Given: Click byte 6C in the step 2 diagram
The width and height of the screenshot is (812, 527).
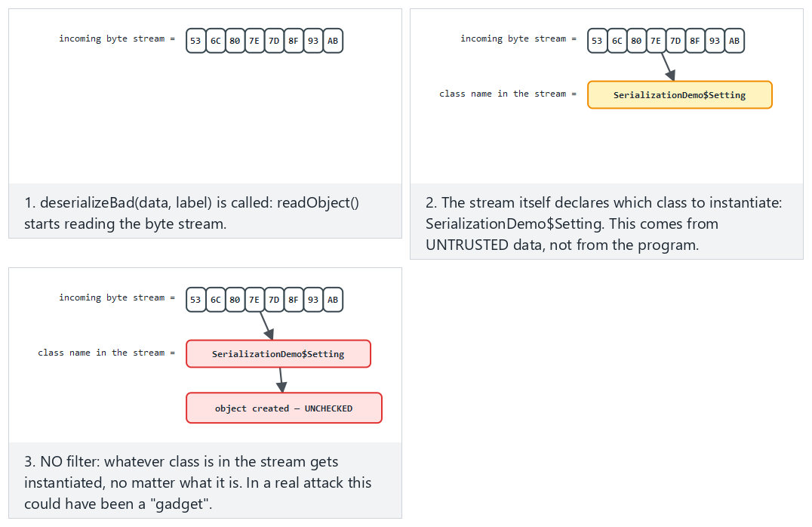Looking at the screenshot, I should (617, 41).
